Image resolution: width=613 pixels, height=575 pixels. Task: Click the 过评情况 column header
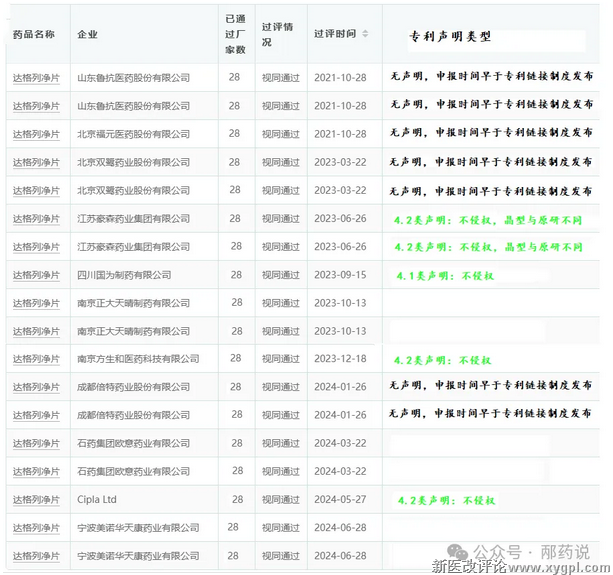278,34
